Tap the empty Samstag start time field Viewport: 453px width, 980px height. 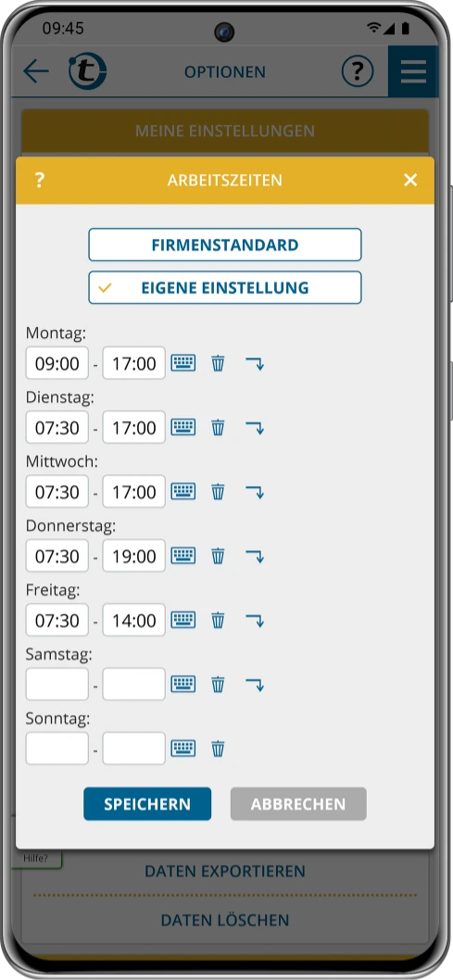(57, 684)
